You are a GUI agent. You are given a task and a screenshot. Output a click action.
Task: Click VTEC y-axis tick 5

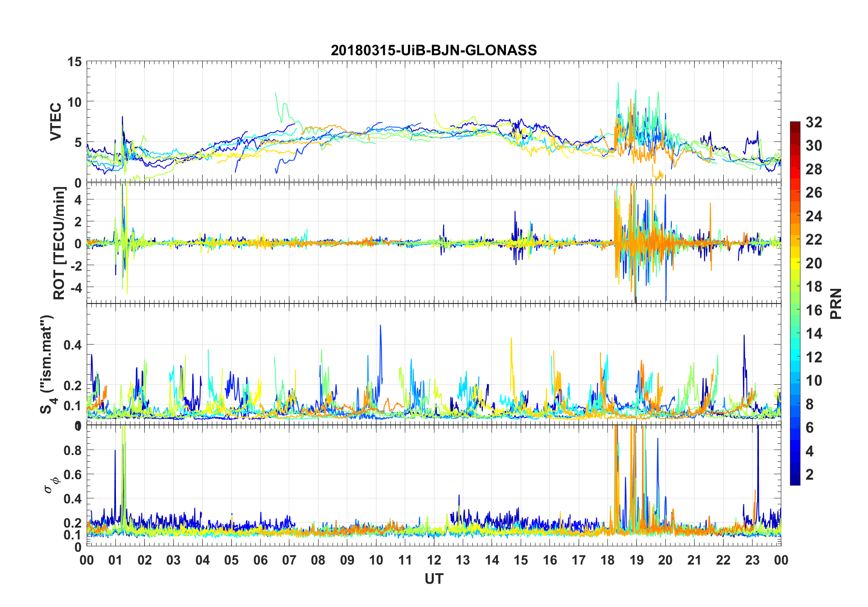click(x=78, y=142)
